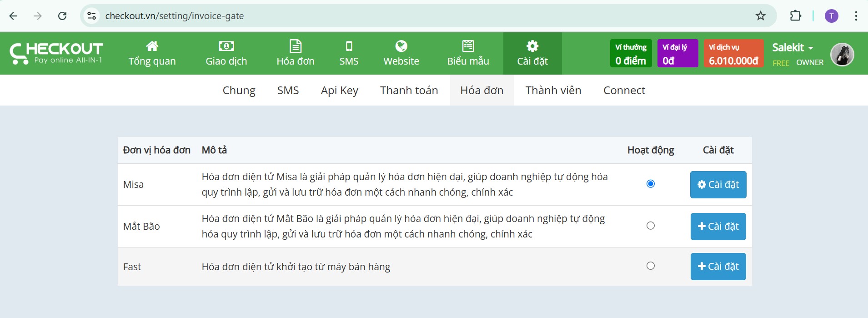Switch to Chung settings tab

coord(239,90)
